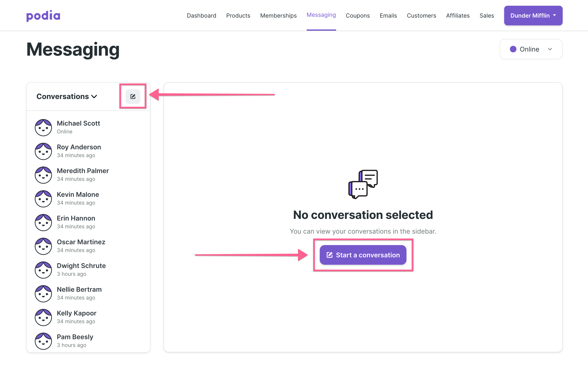Open the Online status dropdown
This screenshot has width=588, height=367.
(x=550, y=49)
